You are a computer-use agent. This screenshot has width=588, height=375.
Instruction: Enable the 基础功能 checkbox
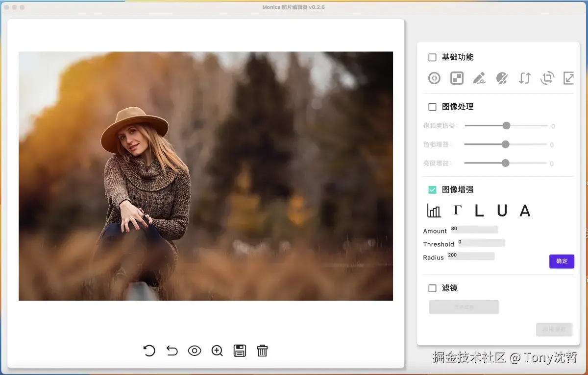point(432,57)
